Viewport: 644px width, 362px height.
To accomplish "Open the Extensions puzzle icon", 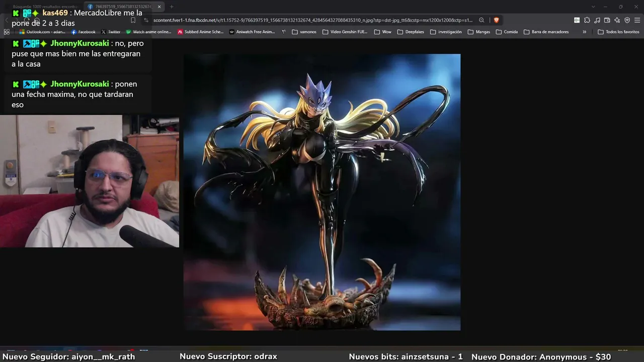I will click(587, 20).
